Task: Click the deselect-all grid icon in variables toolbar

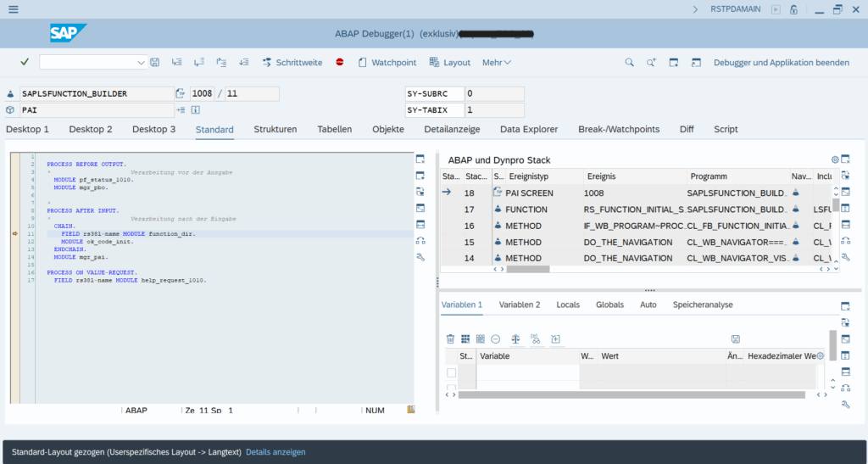Action: pos(481,338)
